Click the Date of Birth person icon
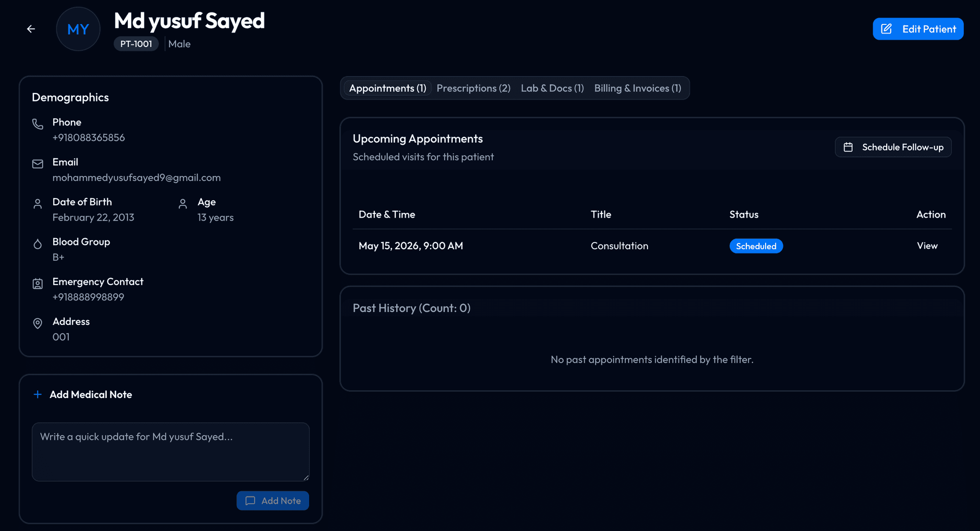980x531 pixels. [38, 204]
